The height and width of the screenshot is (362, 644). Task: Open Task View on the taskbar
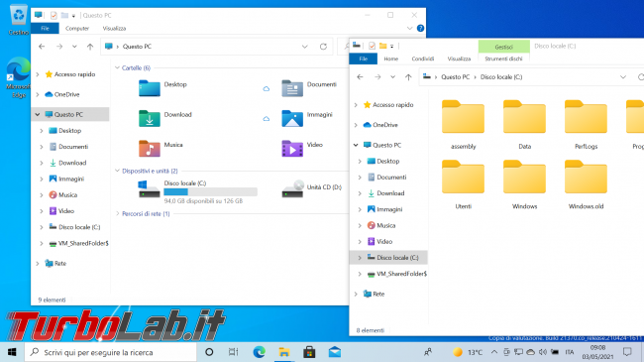[233, 352]
